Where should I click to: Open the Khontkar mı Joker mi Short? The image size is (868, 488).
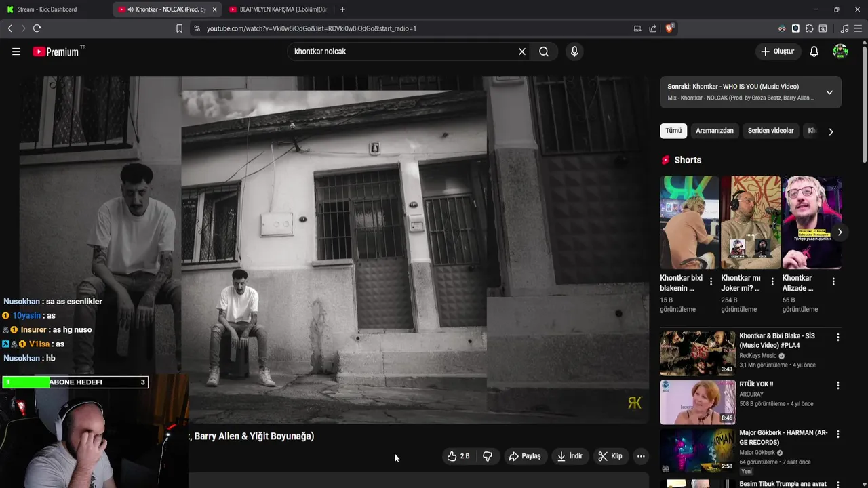(x=751, y=222)
